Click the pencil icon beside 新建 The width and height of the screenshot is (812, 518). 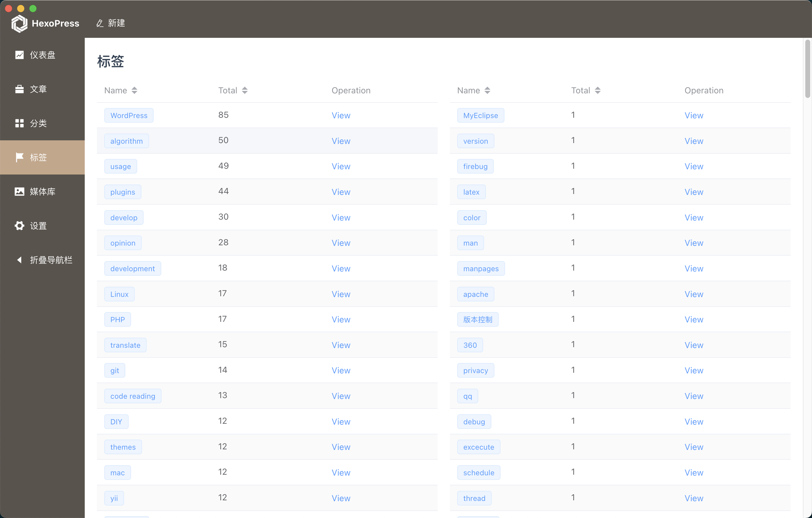click(100, 23)
